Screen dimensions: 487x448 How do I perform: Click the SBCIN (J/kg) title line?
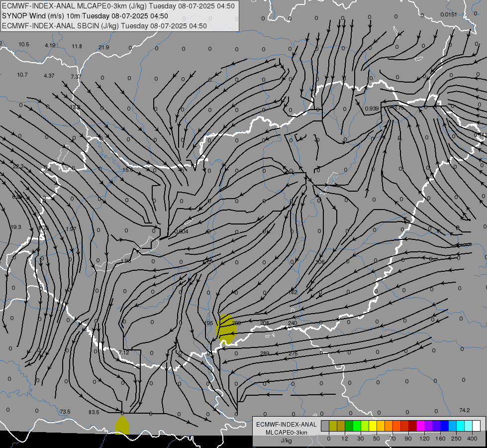[x=104, y=26]
